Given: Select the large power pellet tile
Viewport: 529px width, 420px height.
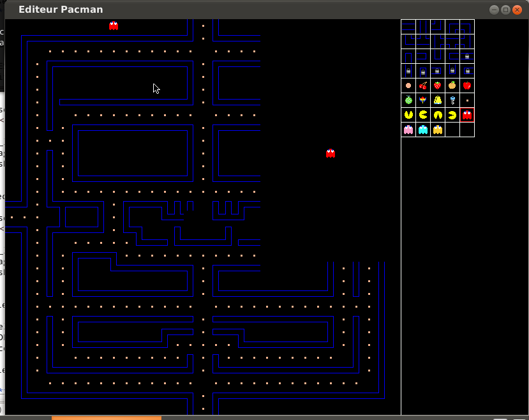Looking at the screenshot, I should coord(408,86).
